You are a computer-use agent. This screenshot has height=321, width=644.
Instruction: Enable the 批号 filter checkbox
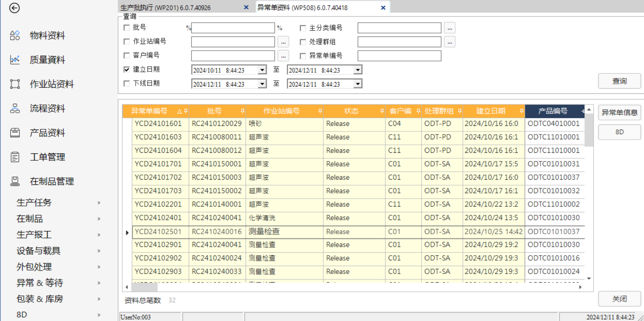click(x=127, y=28)
